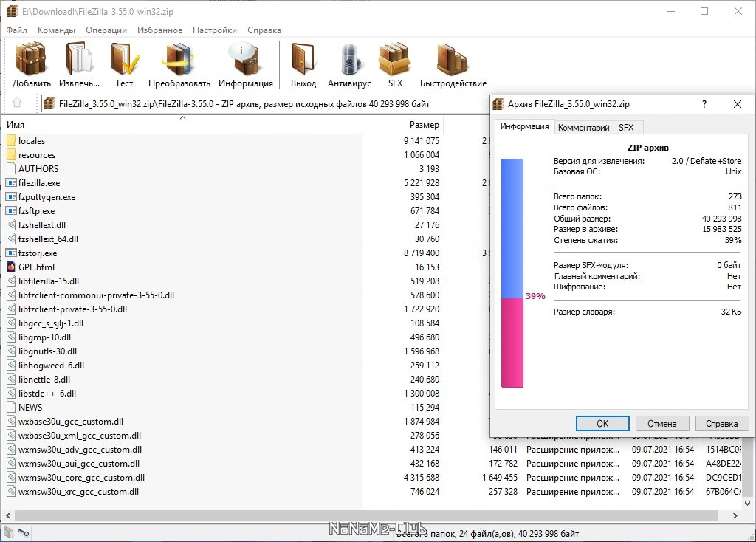Select wxbase30u_xml_gcc_custom.dll row
The image size is (756, 542).
[x=80, y=435]
